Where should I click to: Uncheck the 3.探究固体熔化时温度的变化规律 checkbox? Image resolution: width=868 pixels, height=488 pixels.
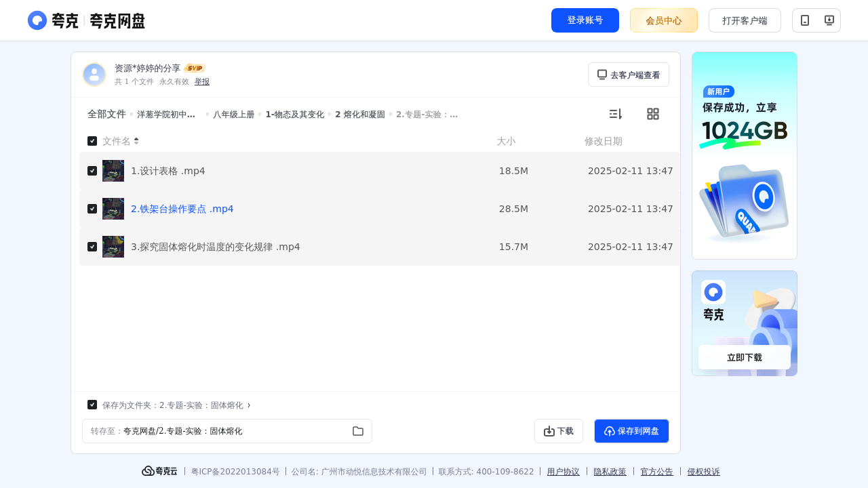[x=92, y=247]
